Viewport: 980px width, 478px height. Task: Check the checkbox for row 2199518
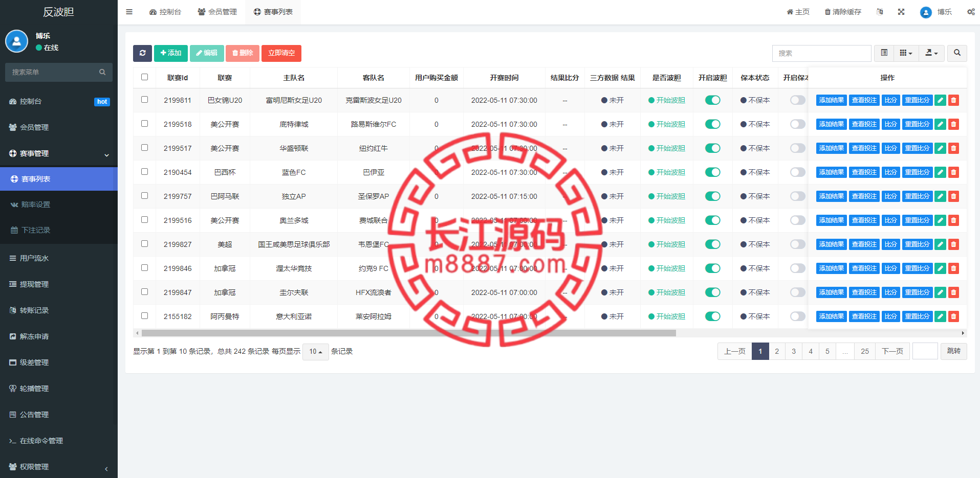point(144,124)
